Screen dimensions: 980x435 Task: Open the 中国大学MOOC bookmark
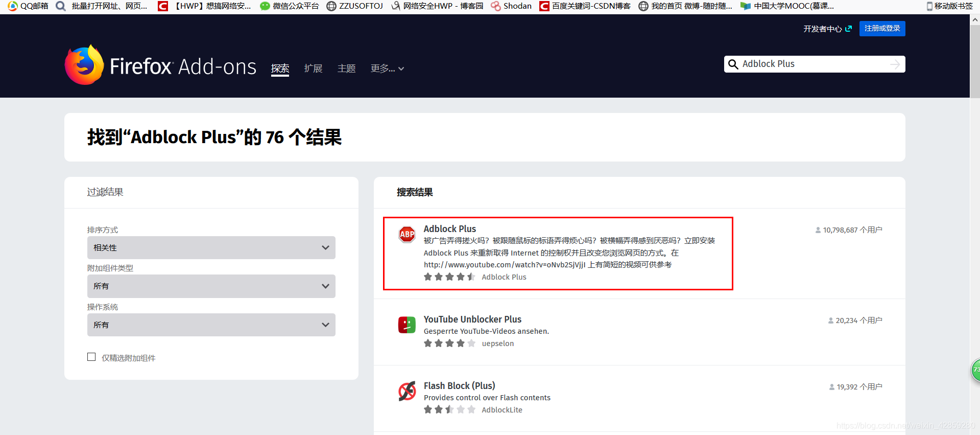click(787, 6)
